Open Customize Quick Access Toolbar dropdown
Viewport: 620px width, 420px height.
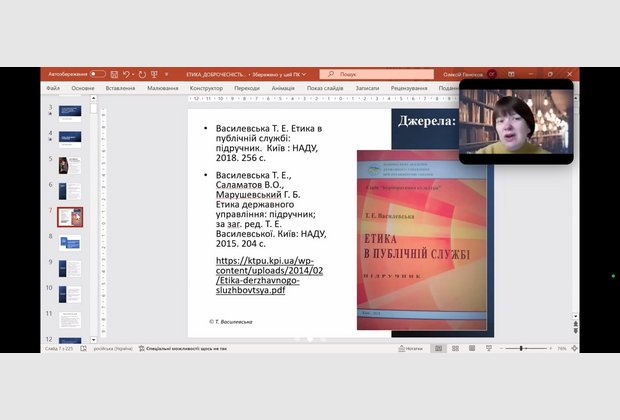166,74
